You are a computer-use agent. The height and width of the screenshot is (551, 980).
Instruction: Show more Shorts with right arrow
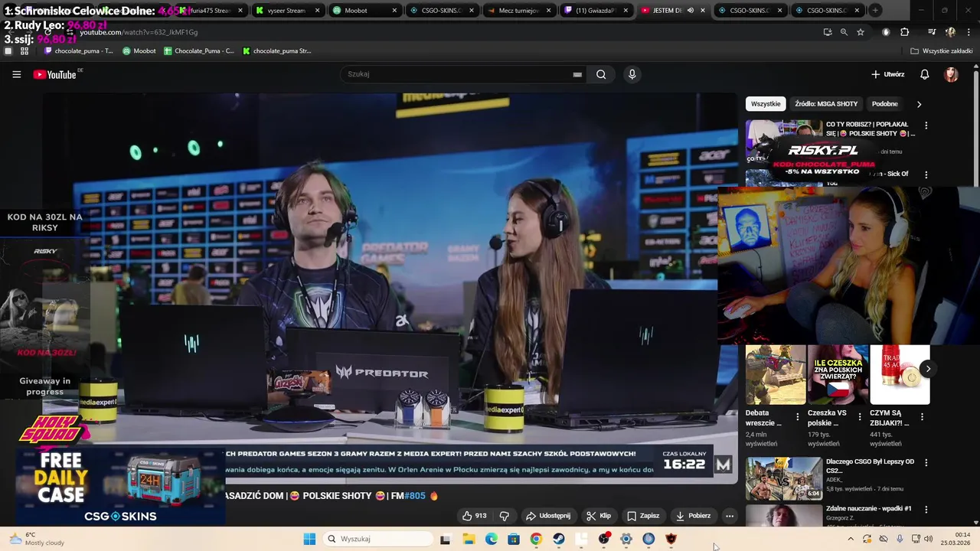927,369
